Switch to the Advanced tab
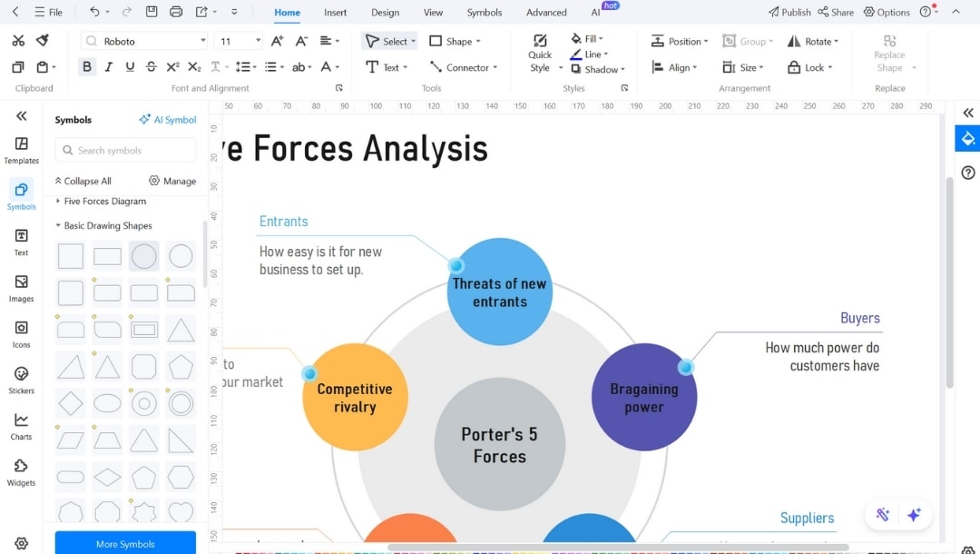Image resolution: width=980 pixels, height=554 pixels. tap(546, 12)
